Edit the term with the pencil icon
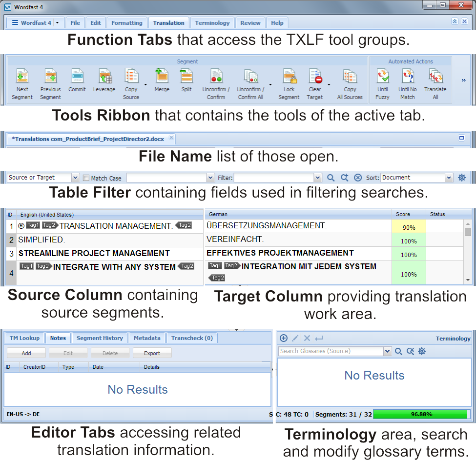Image resolution: width=476 pixels, height=460 pixels. tap(295, 338)
